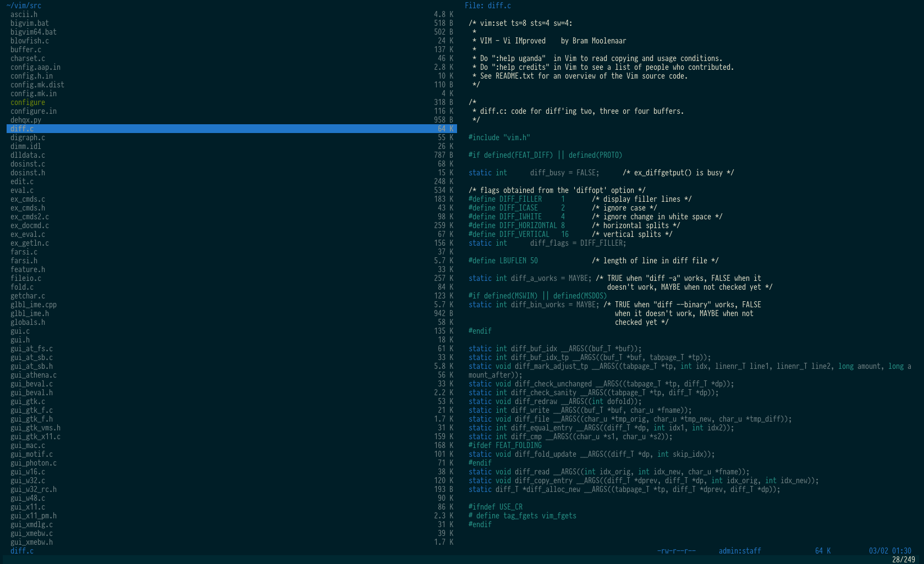Select getchar.c file
The width and height of the screenshot is (924, 564).
(x=232, y=296)
